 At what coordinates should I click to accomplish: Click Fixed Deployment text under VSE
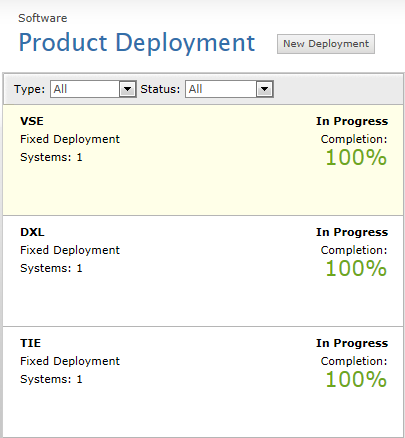70,139
